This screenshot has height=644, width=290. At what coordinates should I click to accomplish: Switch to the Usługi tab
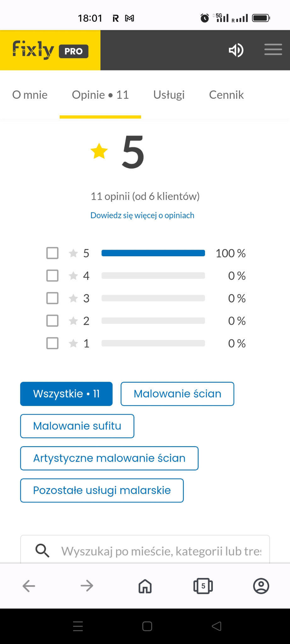169,95
